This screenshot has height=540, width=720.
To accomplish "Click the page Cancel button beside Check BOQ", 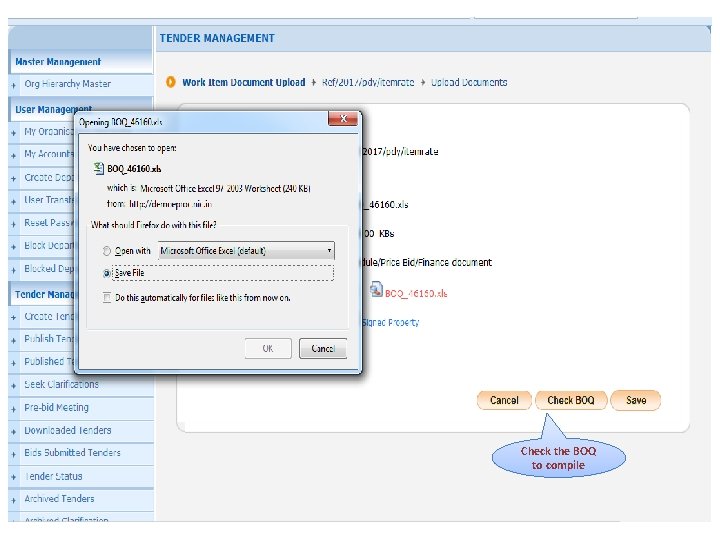I will click(504, 400).
